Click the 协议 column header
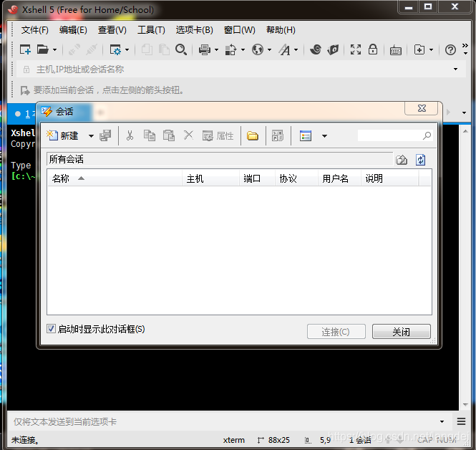The height and width of the screenshot is (450, 476). [x=296, y=178]
